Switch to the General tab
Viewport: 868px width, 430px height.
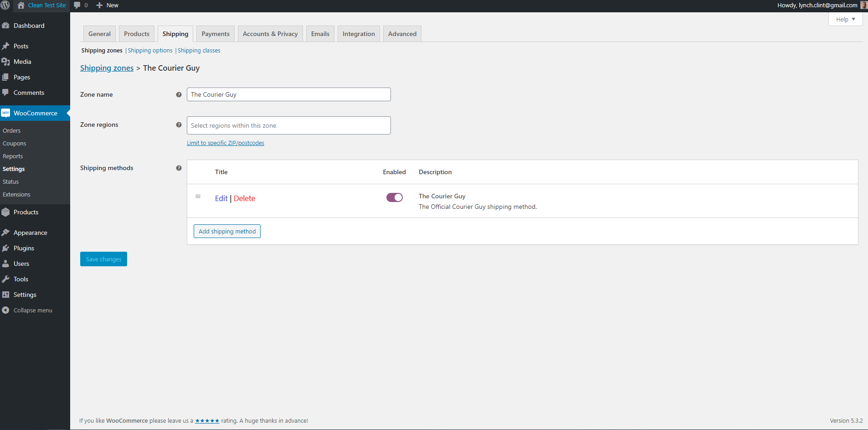tap(99, 34)
